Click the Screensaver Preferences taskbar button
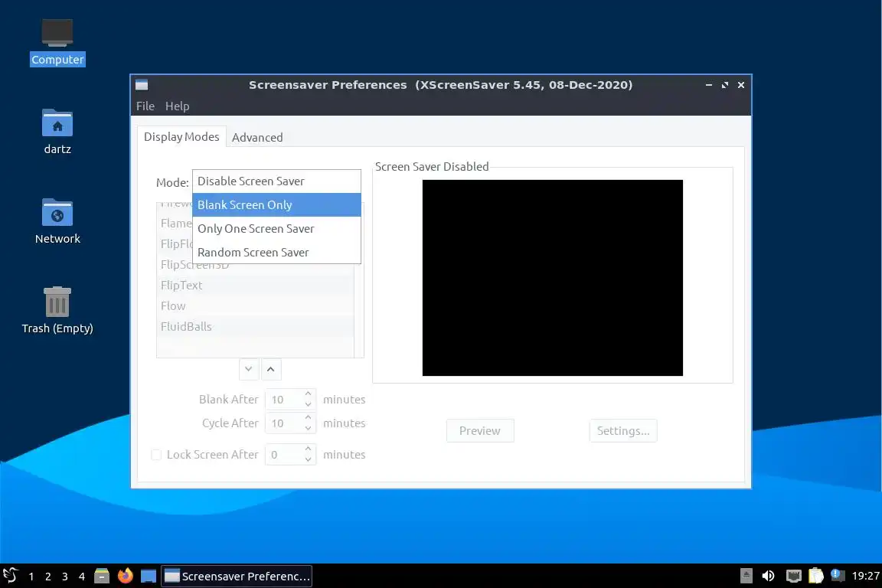 237,577
